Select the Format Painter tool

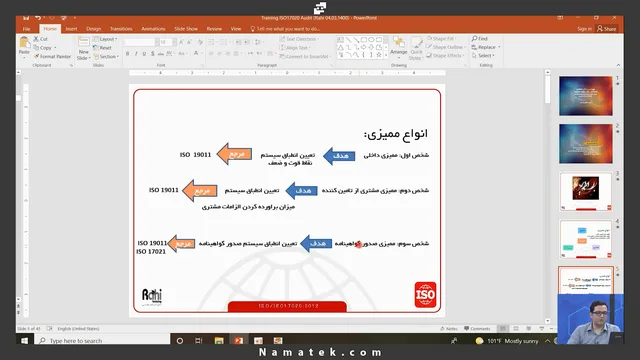point(52,56)
